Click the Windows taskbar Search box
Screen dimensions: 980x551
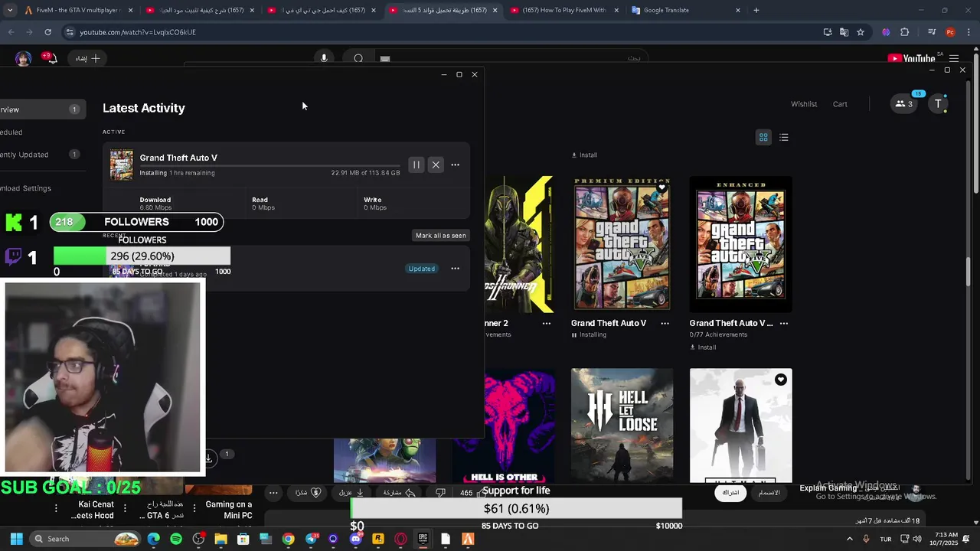(85, 539)
